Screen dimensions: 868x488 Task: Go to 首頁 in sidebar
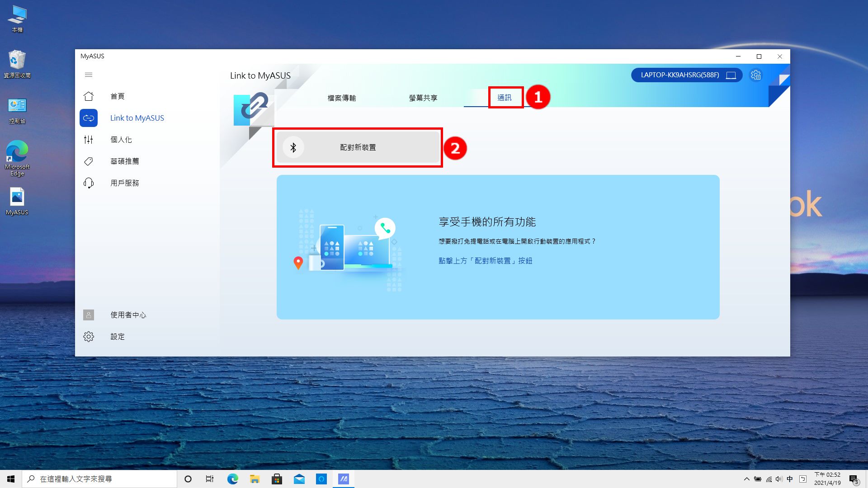(x=118, y=96)
